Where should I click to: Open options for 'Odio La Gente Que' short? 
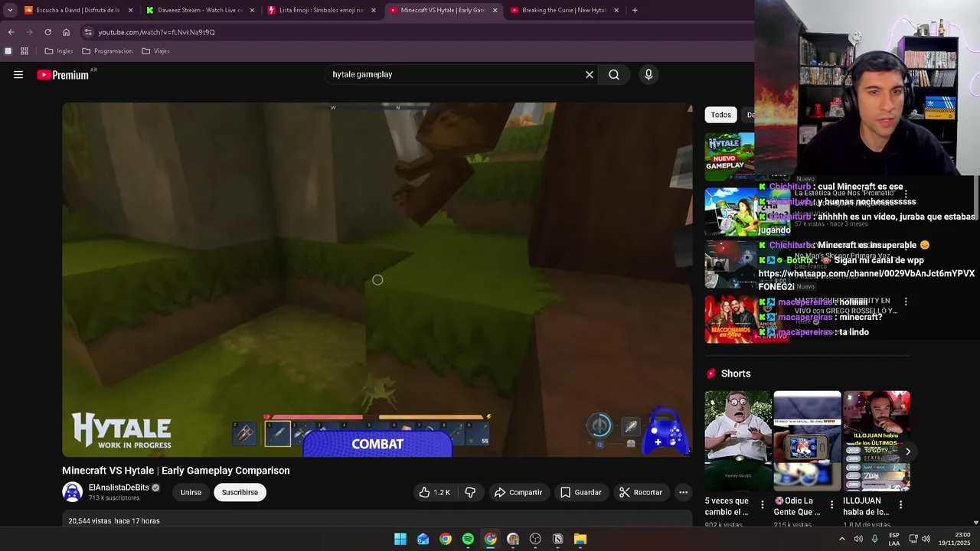(x=831, y=504)
